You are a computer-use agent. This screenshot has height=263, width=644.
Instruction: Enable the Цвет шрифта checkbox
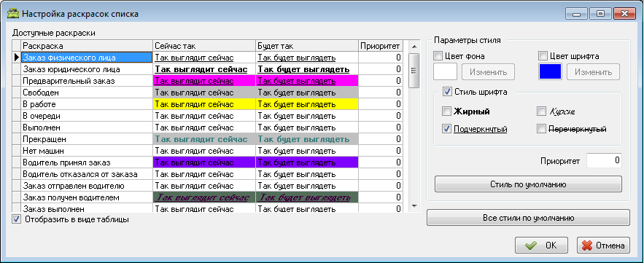tap(543, 56)
